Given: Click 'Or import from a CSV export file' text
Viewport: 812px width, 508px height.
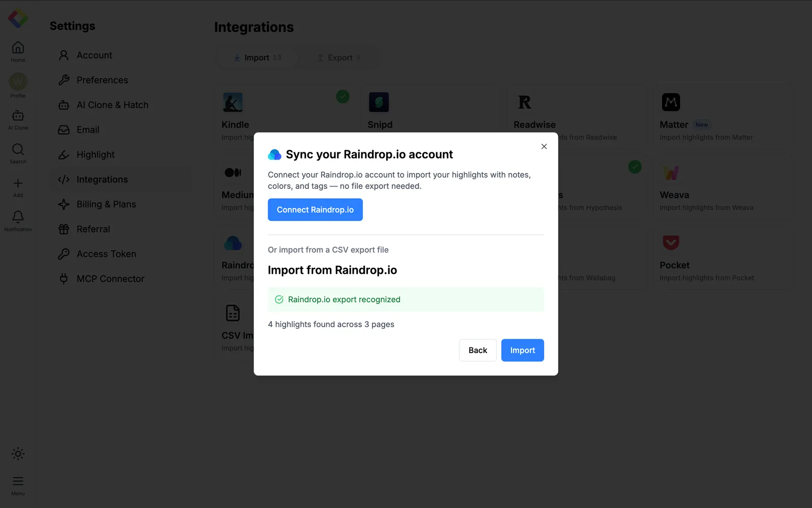Looking at the screenshot, I should coord(328,250).
